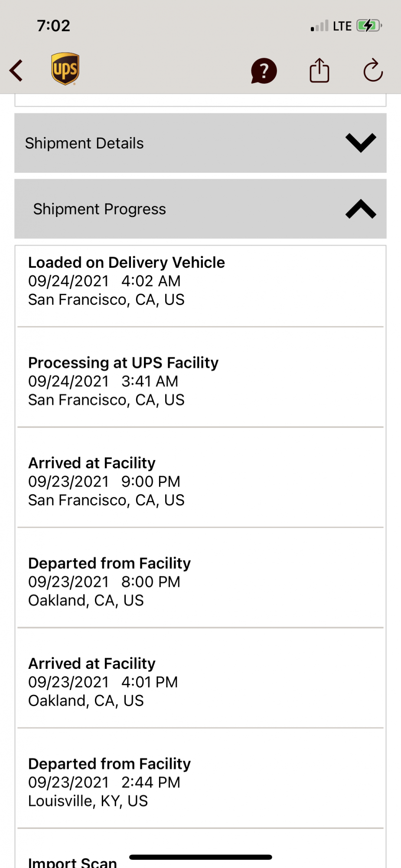Tap the cellular signal bars icon
This screenshot has width=401, height=868.
(319, 26)
